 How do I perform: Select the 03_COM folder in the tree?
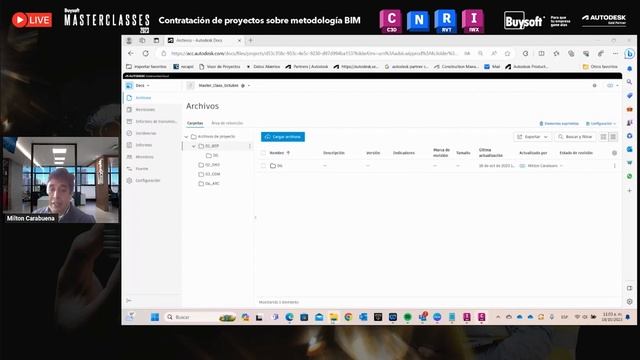click(209, 174)
